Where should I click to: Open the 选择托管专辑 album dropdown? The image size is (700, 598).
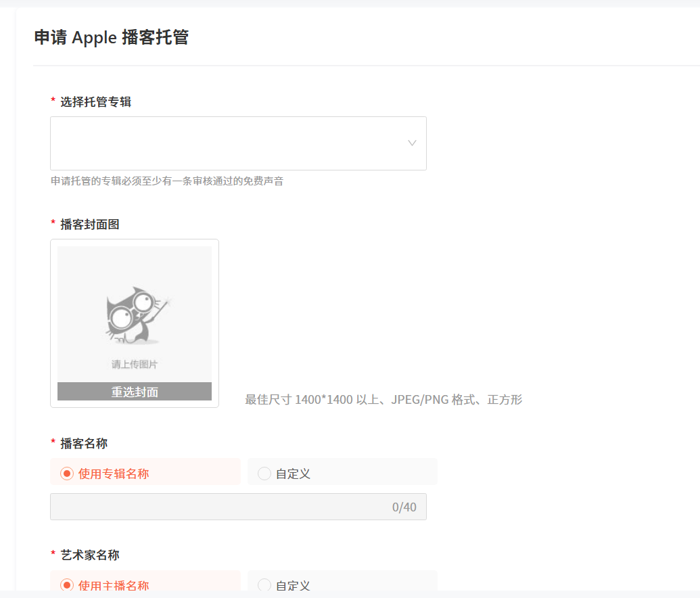238,143
